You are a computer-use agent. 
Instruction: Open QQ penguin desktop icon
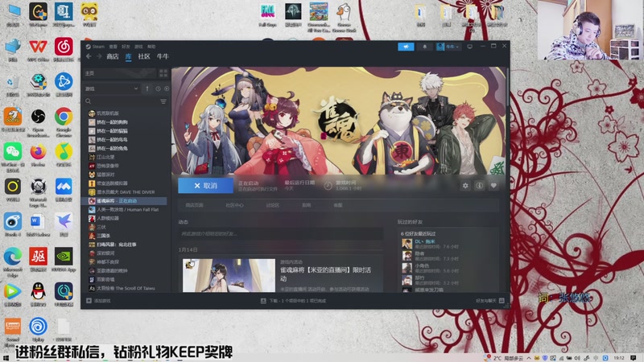tap(38, 294)
